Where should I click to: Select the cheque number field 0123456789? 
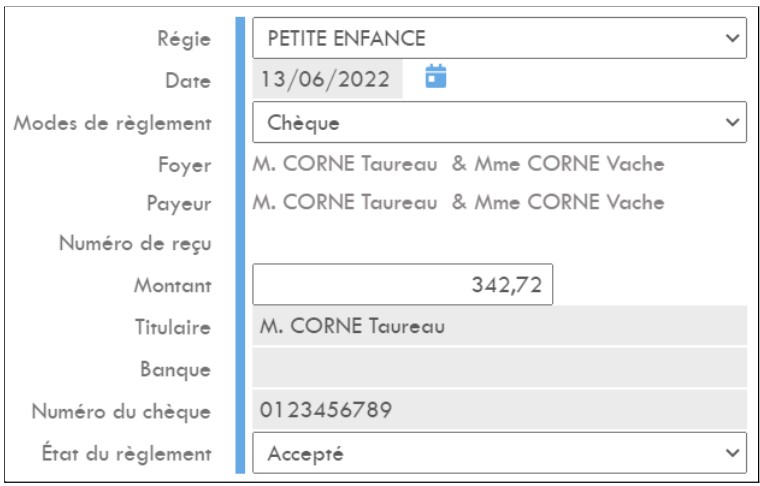499,410
